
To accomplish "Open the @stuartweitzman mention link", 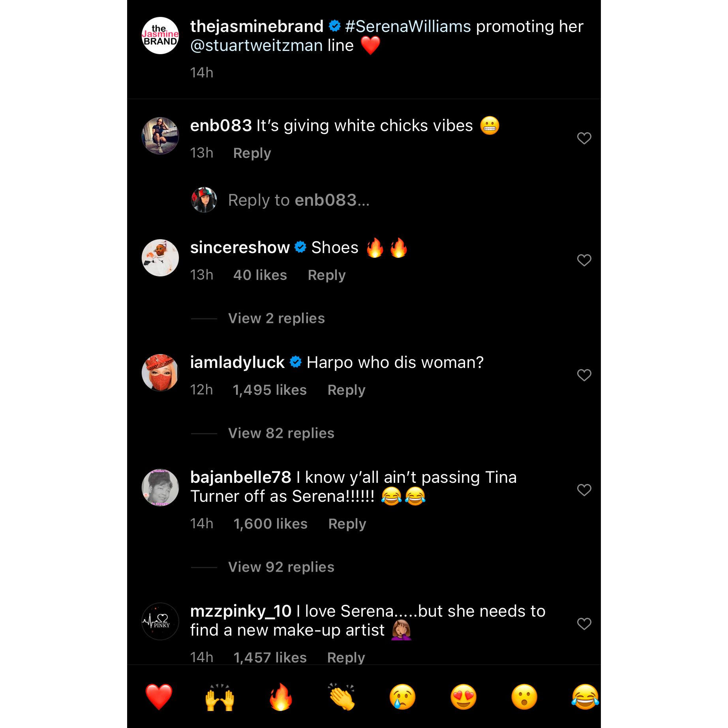I will pyautogui.click(x=257, y=45).
